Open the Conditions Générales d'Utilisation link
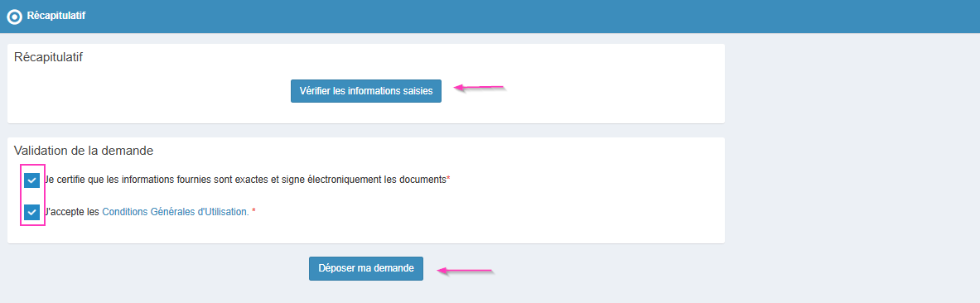980x303 pixels. (175, 212)
